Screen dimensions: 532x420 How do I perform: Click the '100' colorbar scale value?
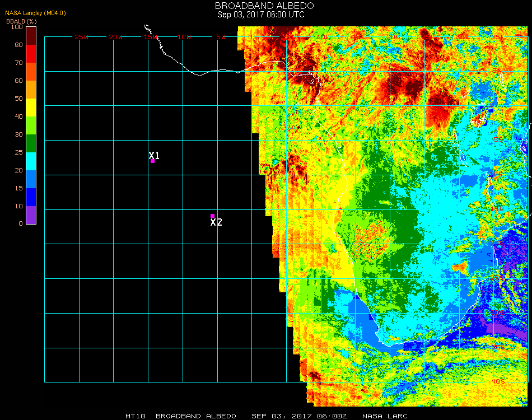tap(17, 27)
